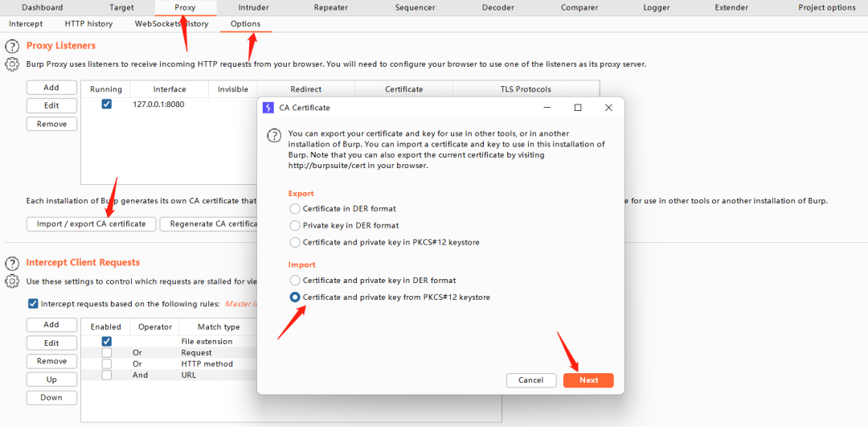Click the help icon in CA Certificate dialog
Viewport: 868px width, 427px height.
pyautogui.click(x=273, y=136)
